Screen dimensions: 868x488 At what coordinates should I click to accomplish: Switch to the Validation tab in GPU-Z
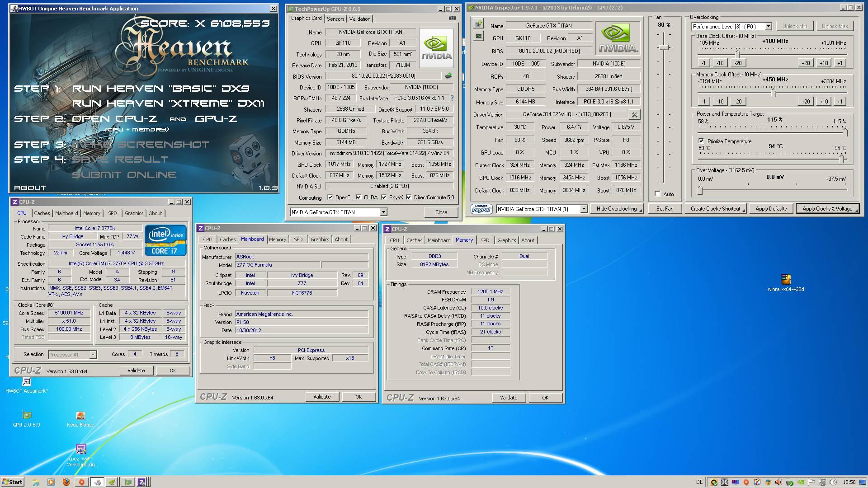pyautogui.click(x=360, y=19)
